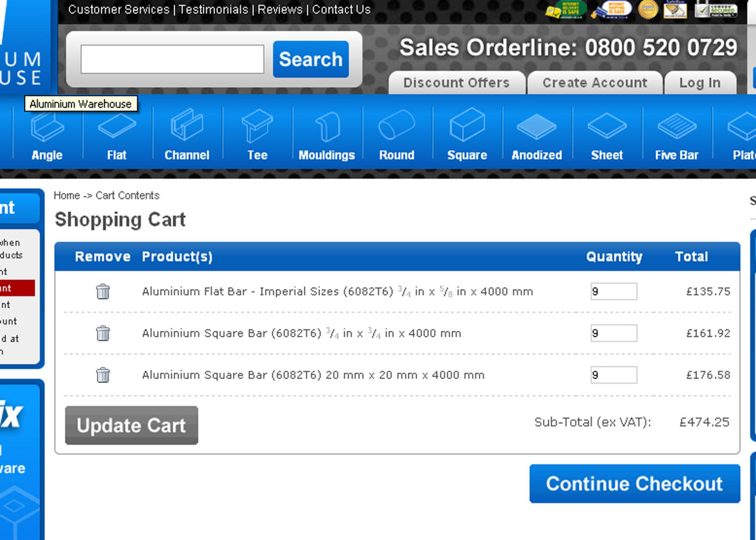Viewport: 756px width, 540px height.
Task: Edit the Flat Bar quantity field
Action: pos(614,292)
